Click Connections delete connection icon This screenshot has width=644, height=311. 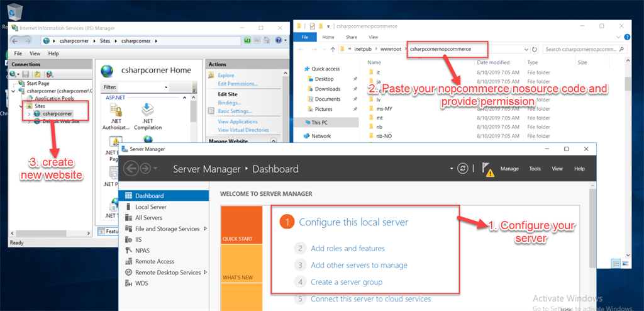click(49, 74)
